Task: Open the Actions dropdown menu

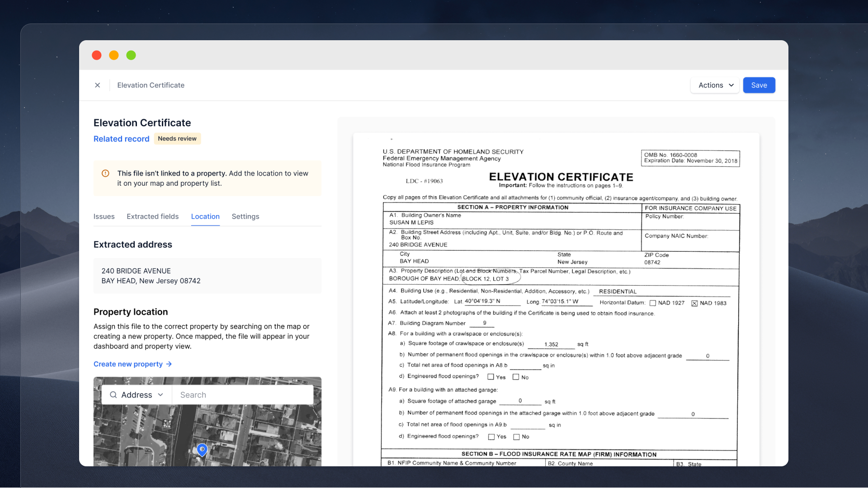Action: [715, 85]
